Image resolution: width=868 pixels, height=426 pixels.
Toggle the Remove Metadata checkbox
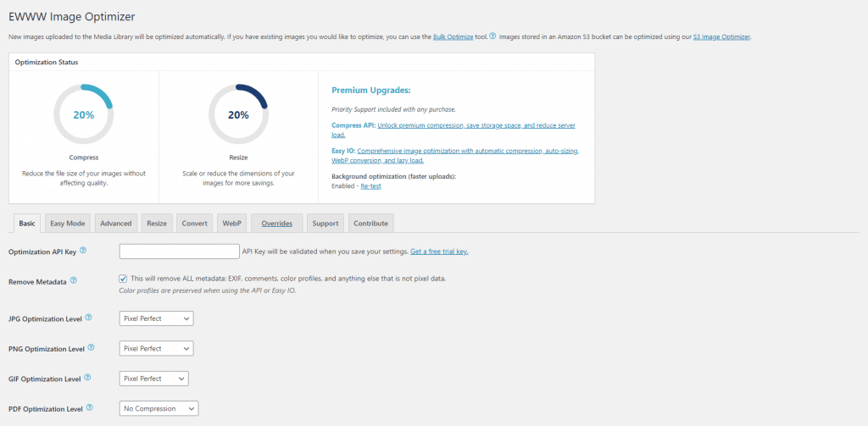(x=123, y=279)
